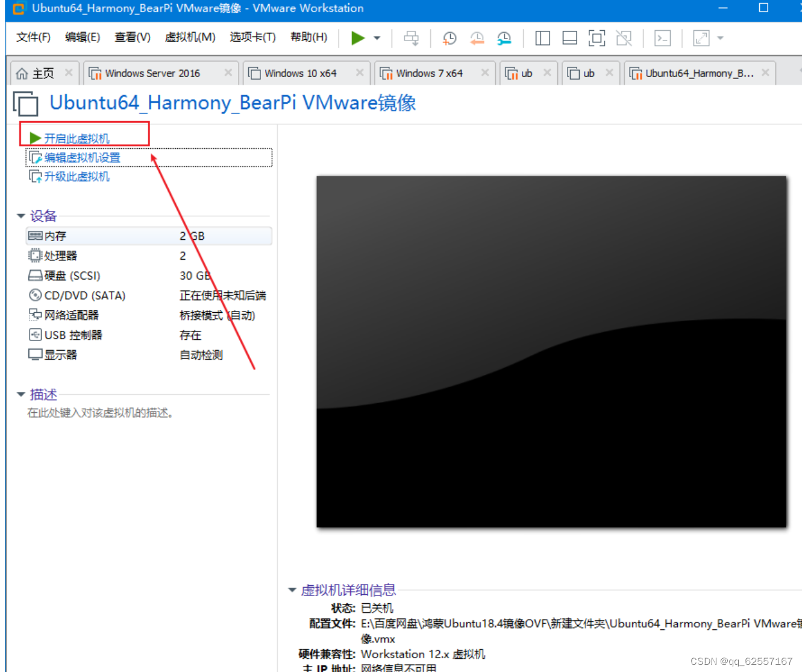Screen dimensions: 802x672
Task: Click the 30 GB disk size value
Action: pyautogui.click(x=195, y=275)
